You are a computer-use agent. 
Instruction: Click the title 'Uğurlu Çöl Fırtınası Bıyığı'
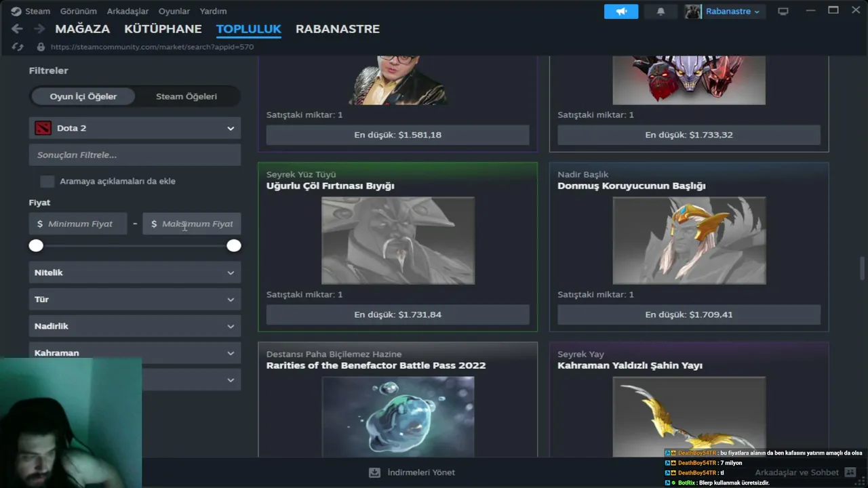click(330, 186)
